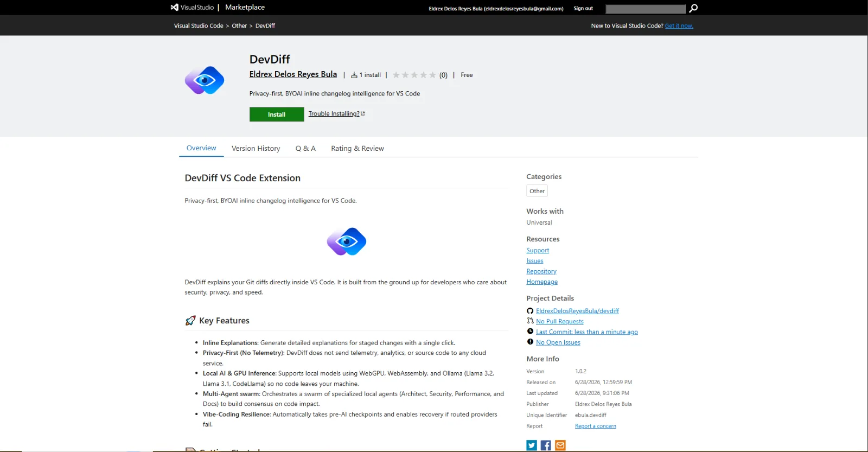Click Sign out
The image size is (868, 452).
coord(583,8)
